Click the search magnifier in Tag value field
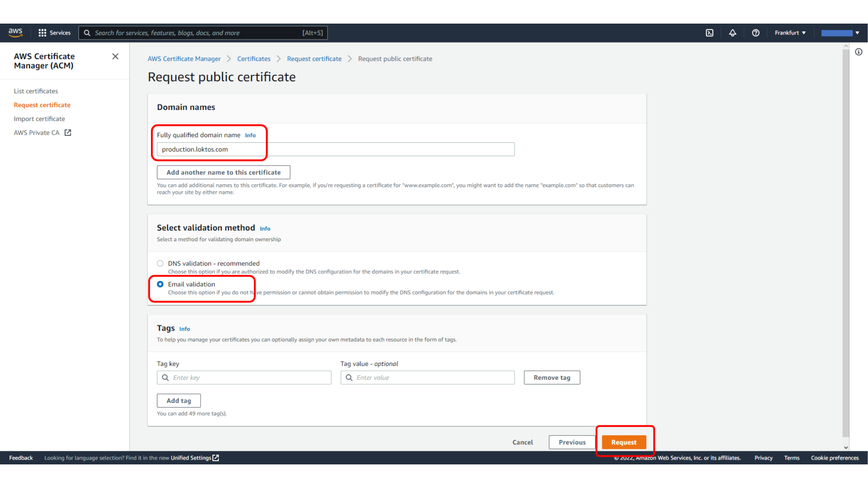This screenshot has width=868, height=488. (x=349, y=377)
